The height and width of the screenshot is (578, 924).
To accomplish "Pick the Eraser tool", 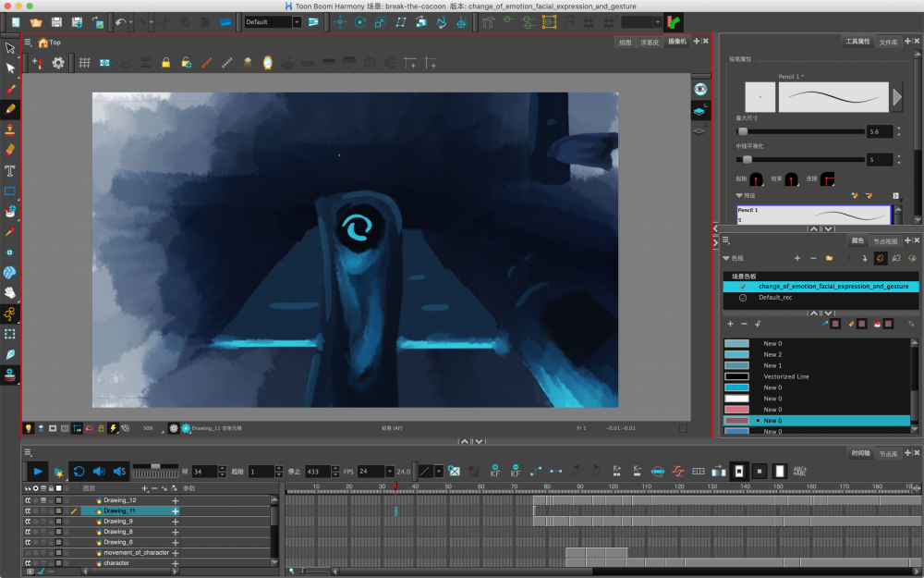I will 10,151.
